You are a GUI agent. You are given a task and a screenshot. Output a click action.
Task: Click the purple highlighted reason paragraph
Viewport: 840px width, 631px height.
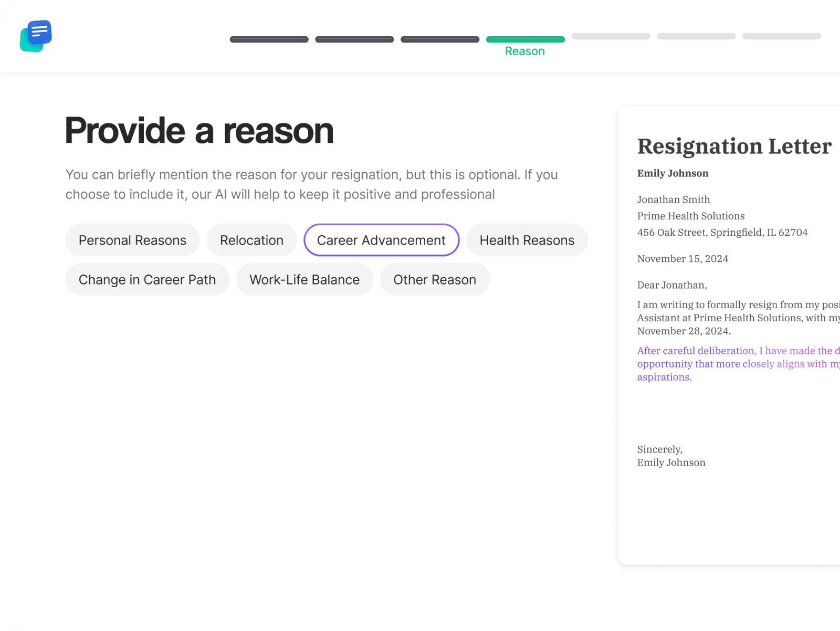(735, 364)
